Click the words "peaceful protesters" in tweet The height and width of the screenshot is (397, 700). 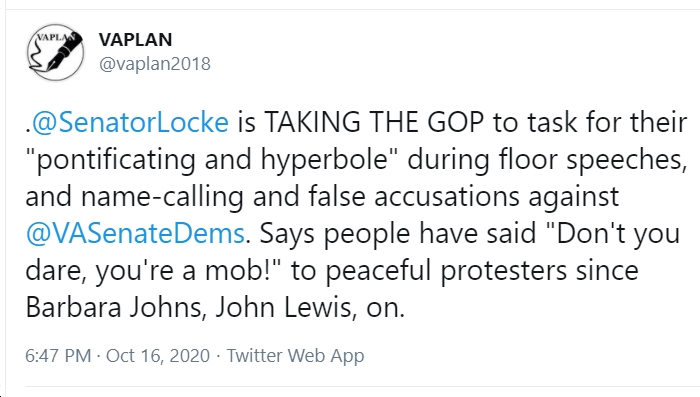445,271
